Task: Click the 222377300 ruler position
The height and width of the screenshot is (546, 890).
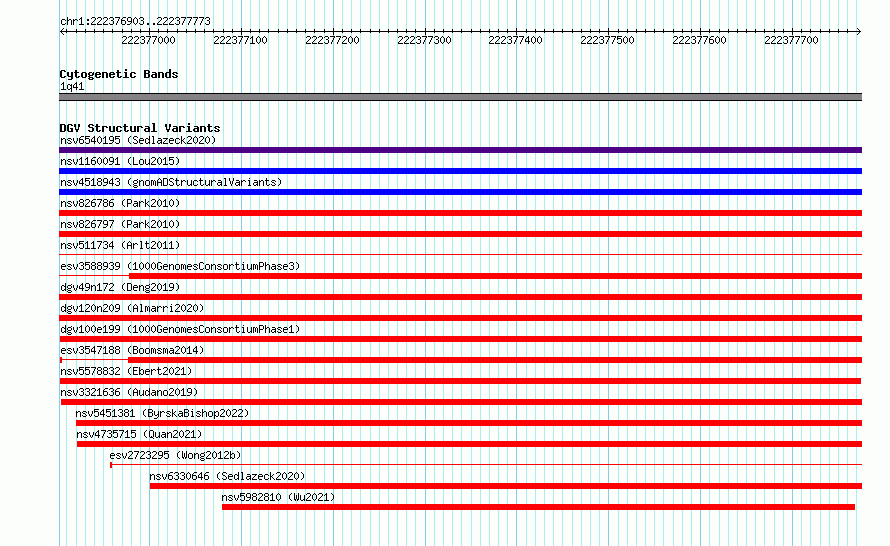Action: click(424, 40)
